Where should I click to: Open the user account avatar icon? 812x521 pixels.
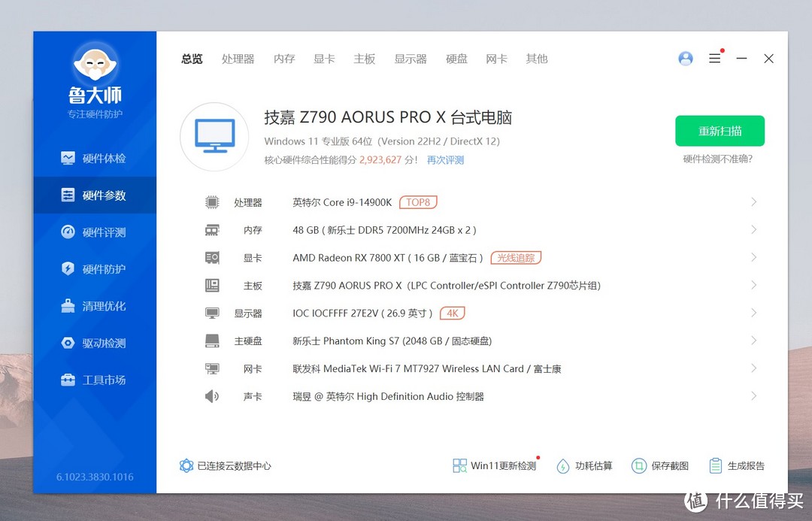pyautogui.click(x=686, y=59)
